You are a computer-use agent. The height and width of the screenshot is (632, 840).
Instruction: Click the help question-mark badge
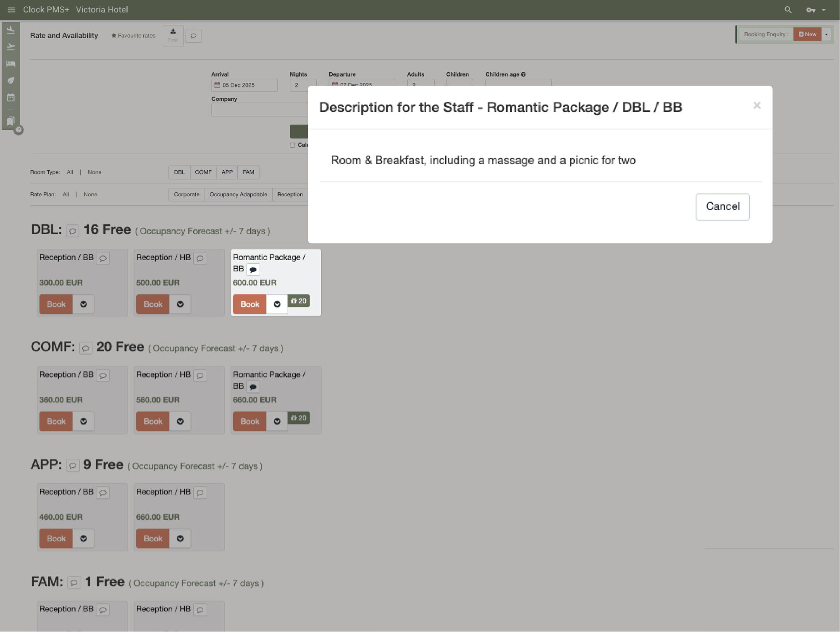tap(18, 130)
